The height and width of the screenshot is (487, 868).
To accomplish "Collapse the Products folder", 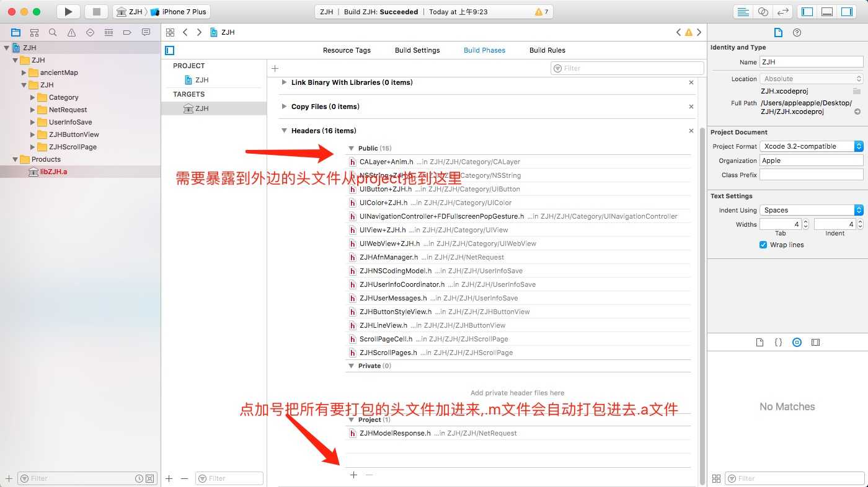I will 15,159.
